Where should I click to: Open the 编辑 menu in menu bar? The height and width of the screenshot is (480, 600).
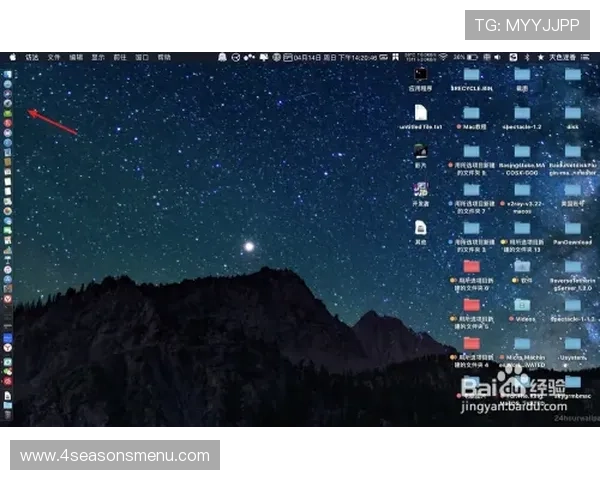coord(76,57)
